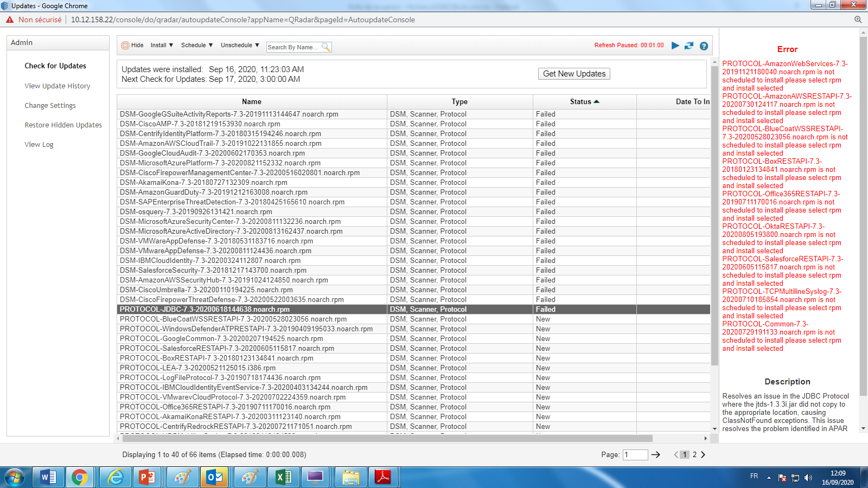This screenshot has width=868, height=488.
Task: Go to the previous page chevron
Action: (676, 455)
